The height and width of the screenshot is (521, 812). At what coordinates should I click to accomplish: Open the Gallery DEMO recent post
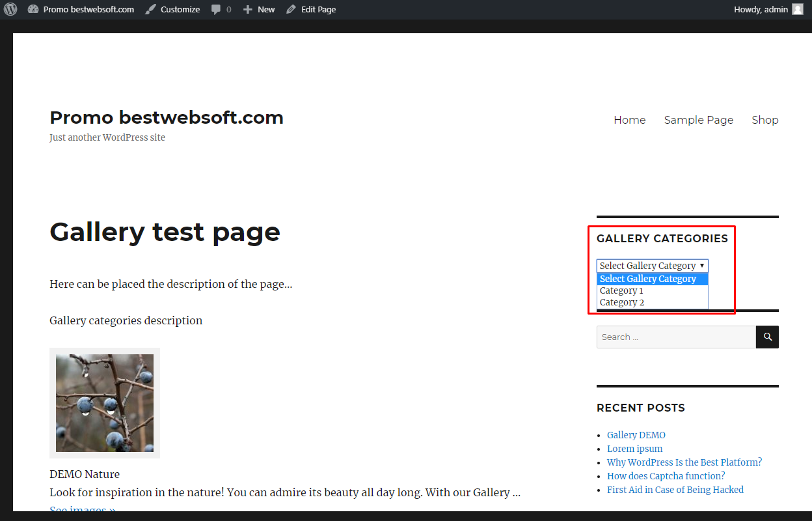[636, 435]
